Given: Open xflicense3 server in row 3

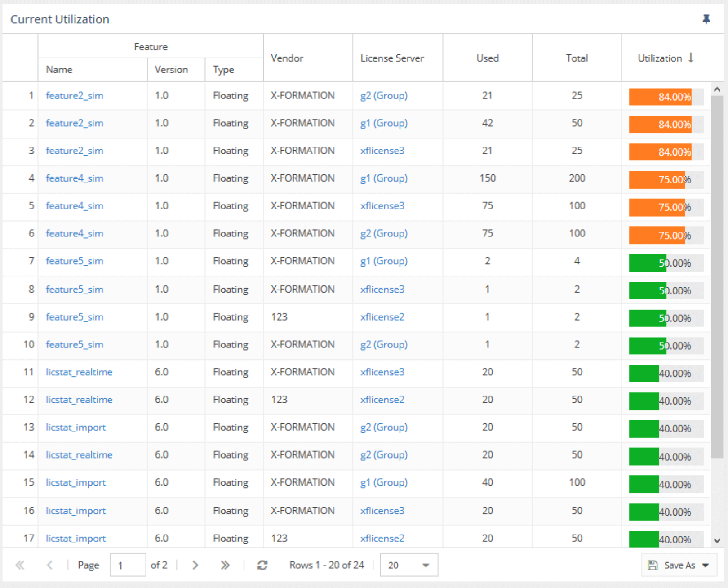Looking at the screenshot, I should 382,151.
